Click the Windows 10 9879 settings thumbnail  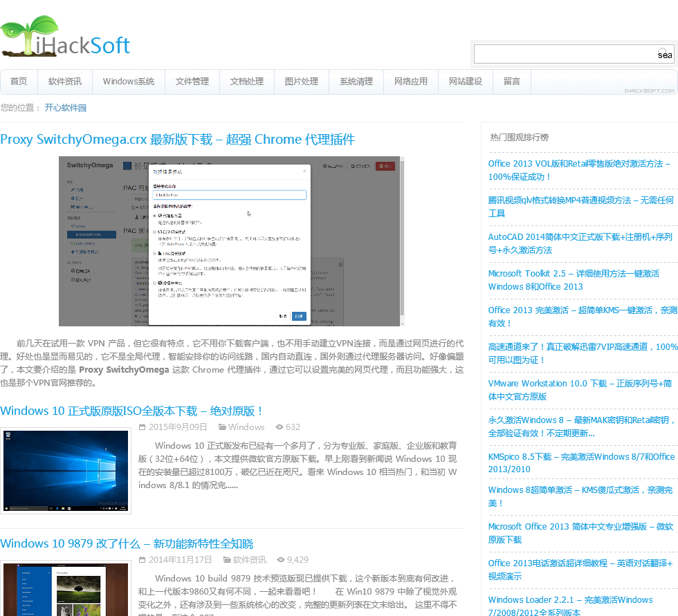66,588
